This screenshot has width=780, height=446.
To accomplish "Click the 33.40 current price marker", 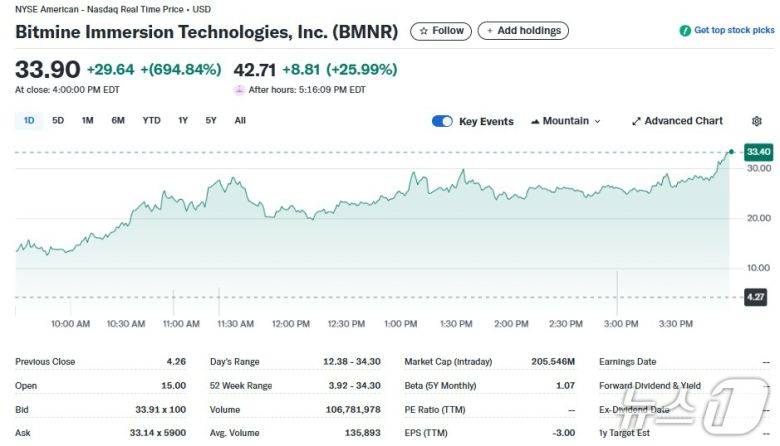I will click(758, 152).
